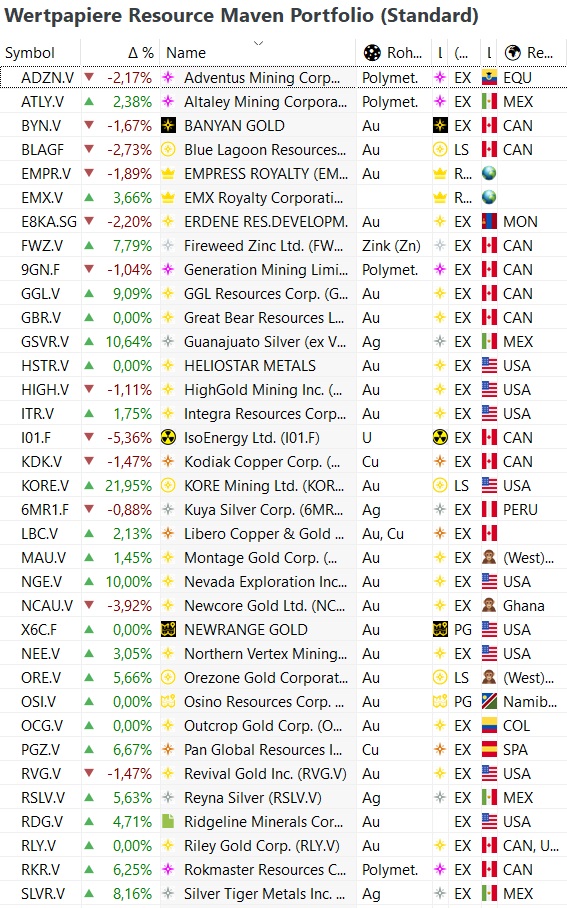Click the PERU region cell
Screen dimensions: 567x908
pos(520,510)
